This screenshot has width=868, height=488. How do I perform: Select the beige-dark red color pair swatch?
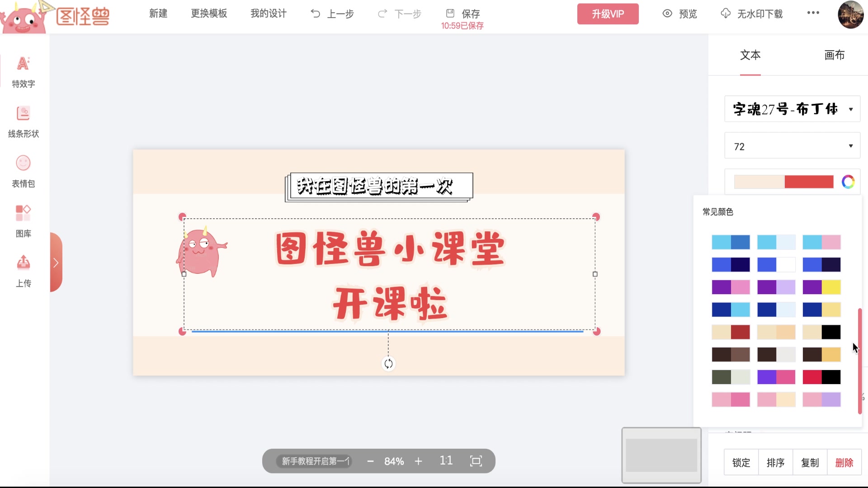click(x=731, y=332)
